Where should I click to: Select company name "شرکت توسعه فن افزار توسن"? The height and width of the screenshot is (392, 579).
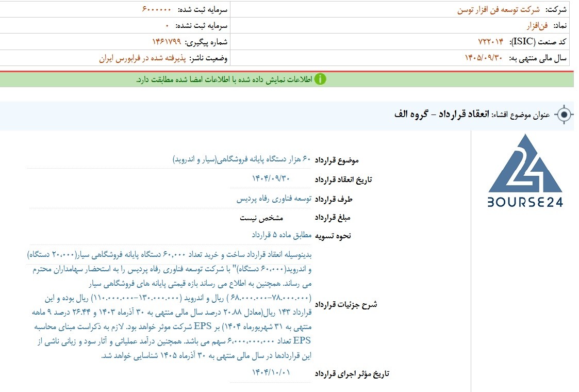(x=498, y=10)
